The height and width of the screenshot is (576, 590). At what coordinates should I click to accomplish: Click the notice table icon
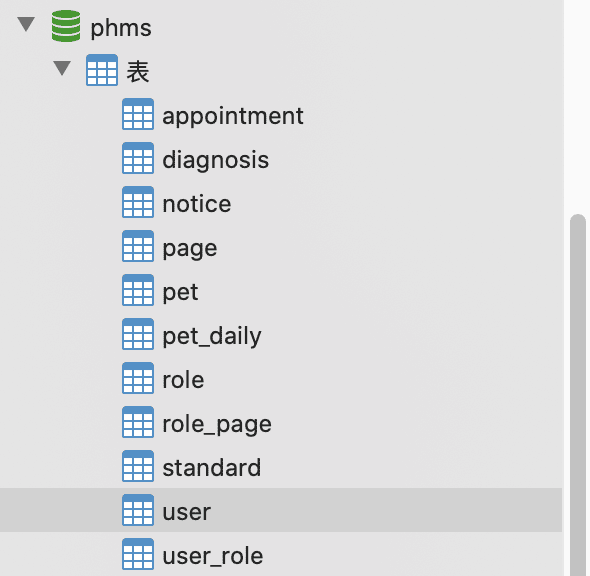click(138, 202)
